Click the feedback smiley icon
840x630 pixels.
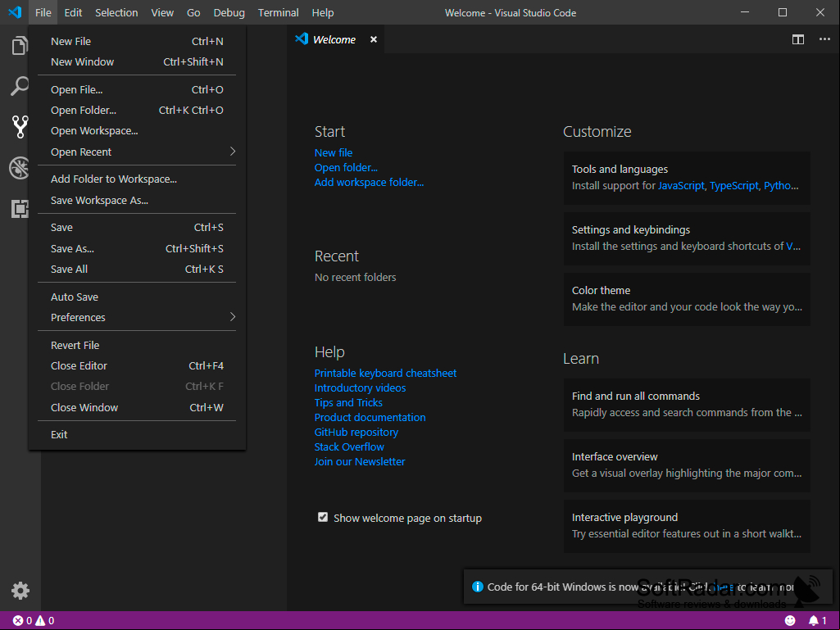790,620
